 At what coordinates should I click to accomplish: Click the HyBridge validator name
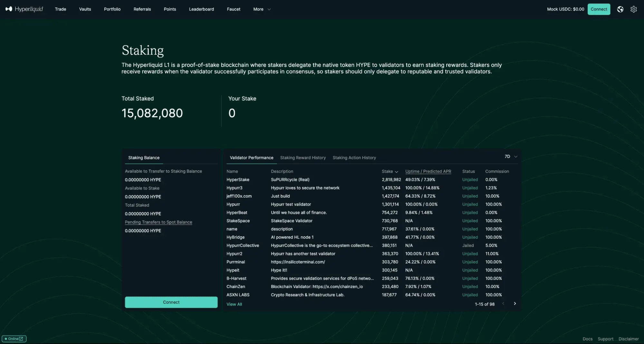(x=235, y=237)
